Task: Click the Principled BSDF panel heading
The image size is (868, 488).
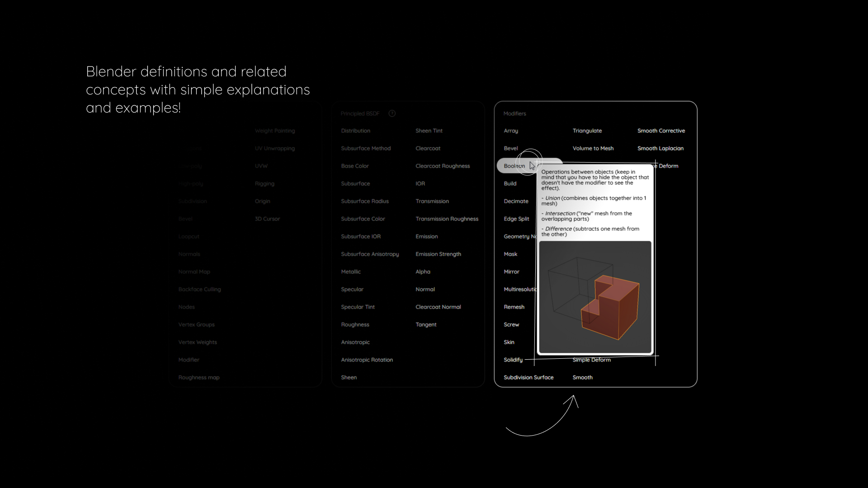Action: (x=360, y=113)
